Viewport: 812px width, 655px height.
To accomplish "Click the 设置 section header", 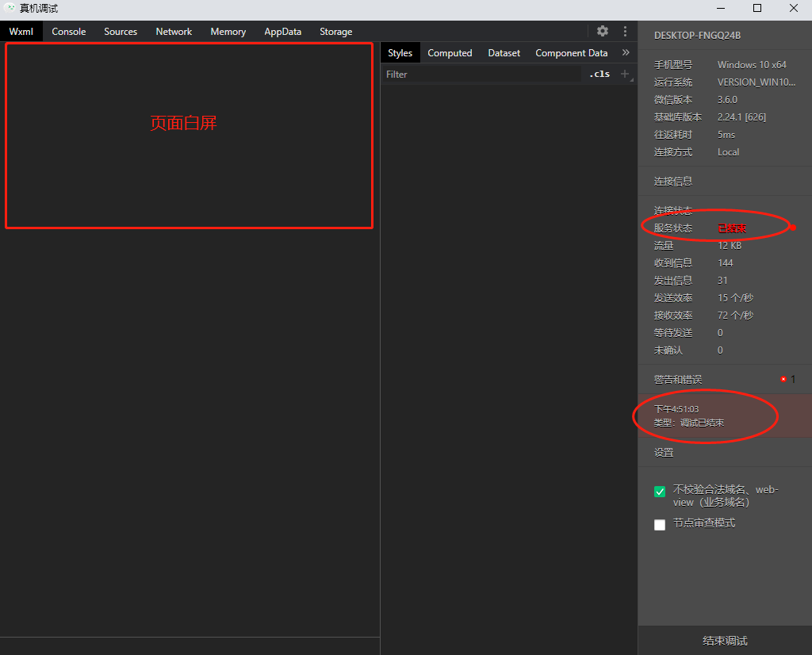I will 725,453.
